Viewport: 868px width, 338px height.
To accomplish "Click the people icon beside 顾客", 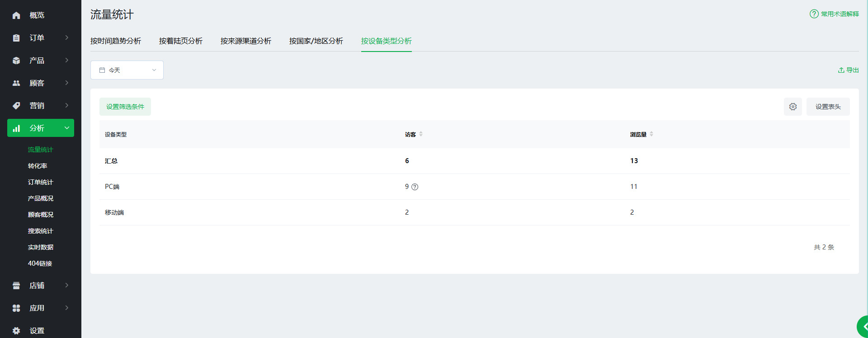I will 16,83.
